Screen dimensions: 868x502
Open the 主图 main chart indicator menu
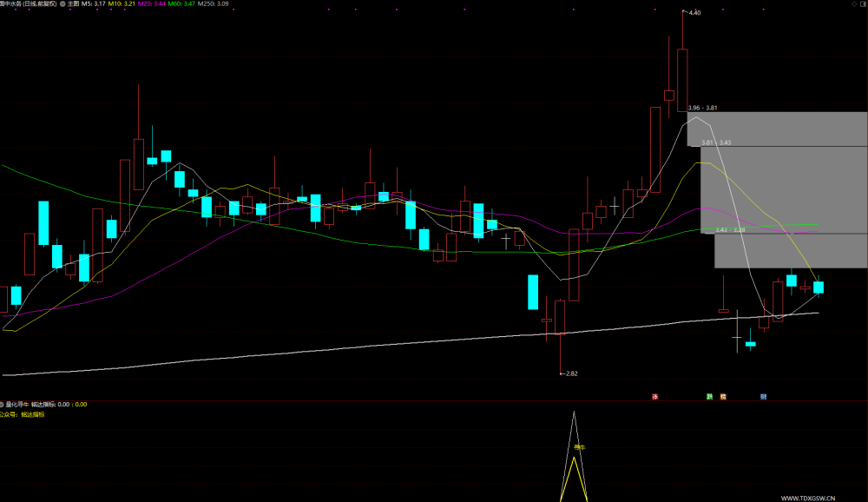(x=73, y=3)
